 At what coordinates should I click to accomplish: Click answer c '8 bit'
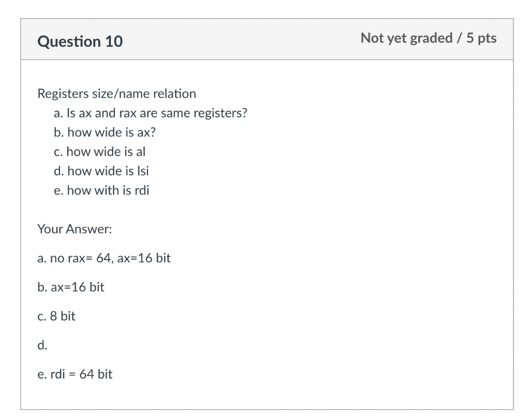tap(56, 316)
